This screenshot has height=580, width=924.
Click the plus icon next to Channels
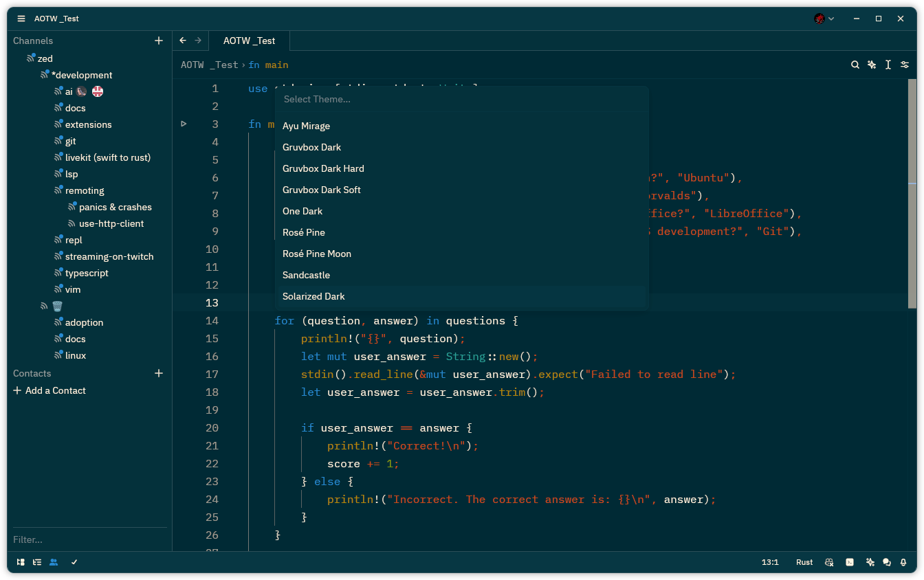159,41
